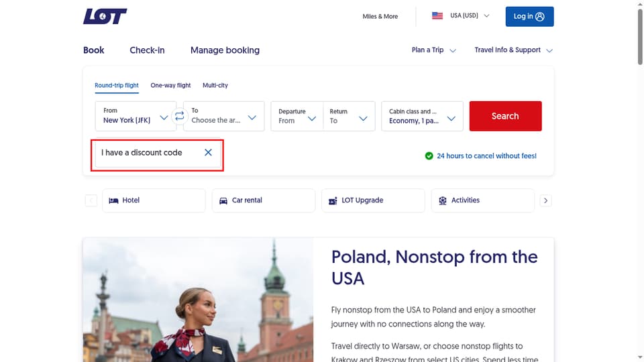Swap origin and destination airports icon
The width and height of the screenshot is (644, 362).
pyautogui.click(x=180, y=116)
